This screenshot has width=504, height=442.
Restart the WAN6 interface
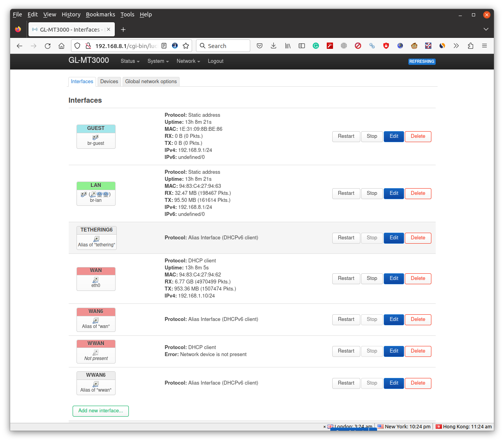(x=346, y=319)
